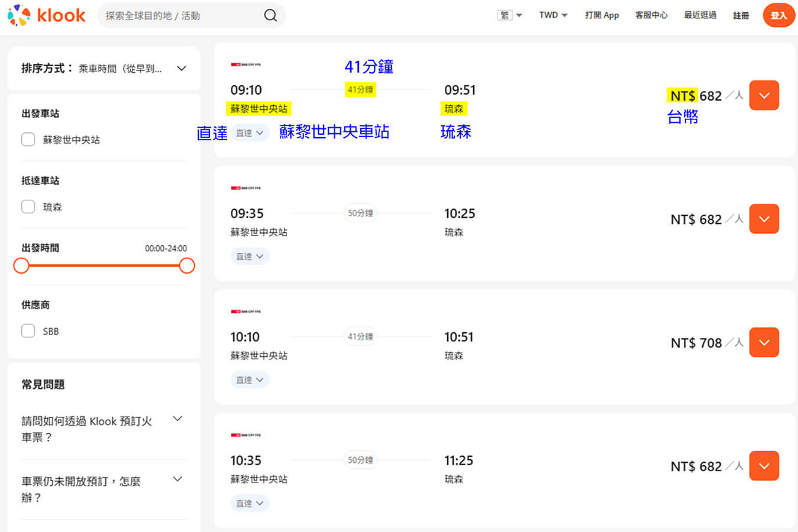Click 00:00-24:00 departure time range label
798x532 pixels.
pos(166,248)
